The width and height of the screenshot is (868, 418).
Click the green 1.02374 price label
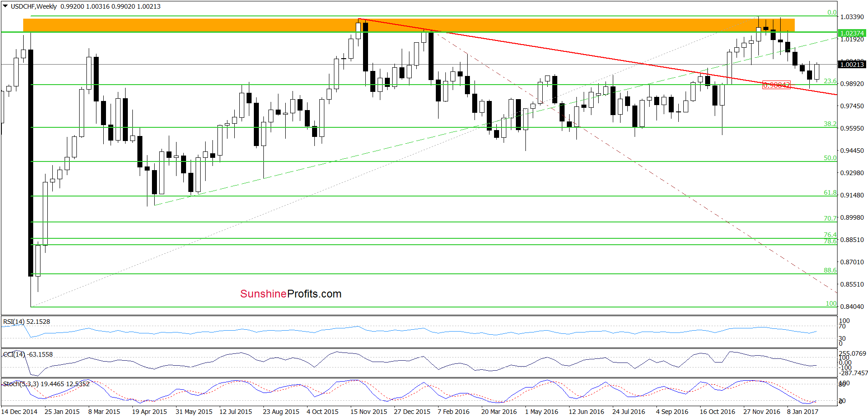point(852,33)
